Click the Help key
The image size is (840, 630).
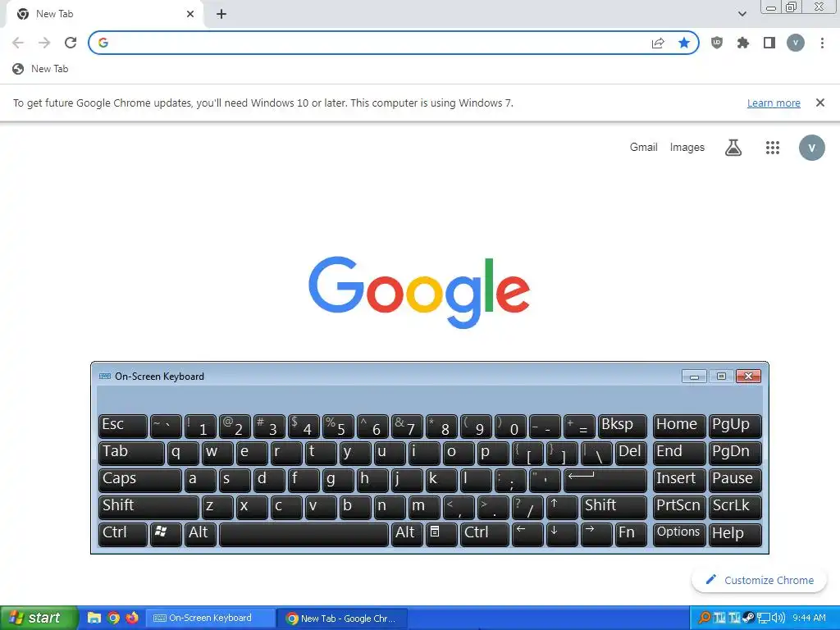point(735,534)
